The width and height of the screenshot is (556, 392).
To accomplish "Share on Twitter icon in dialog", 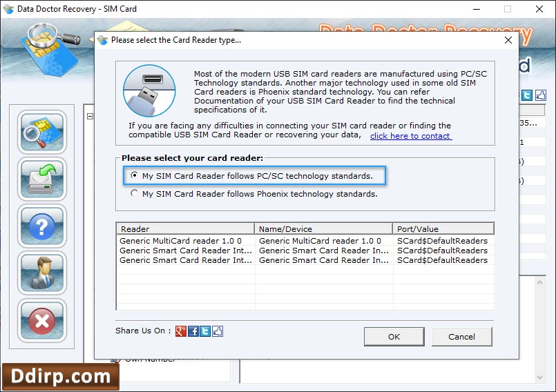I will [x=205, y=331].
